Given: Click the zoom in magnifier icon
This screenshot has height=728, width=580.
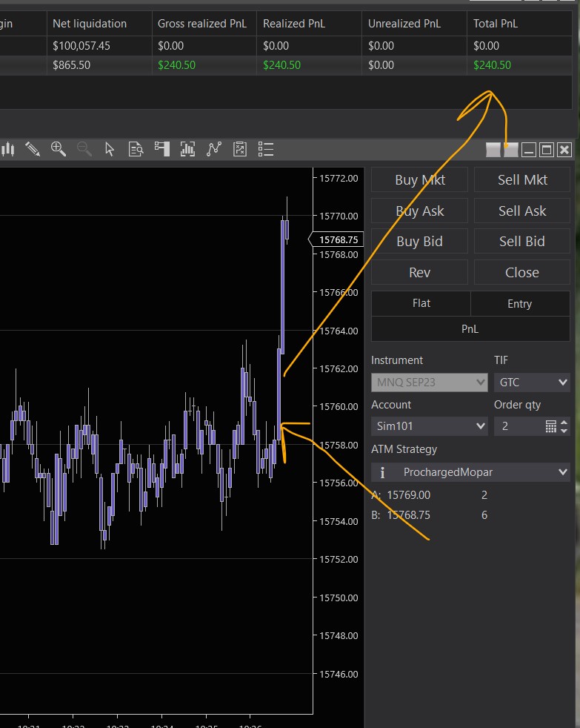Looking at the screenshot, I should [x=59, y=149].
